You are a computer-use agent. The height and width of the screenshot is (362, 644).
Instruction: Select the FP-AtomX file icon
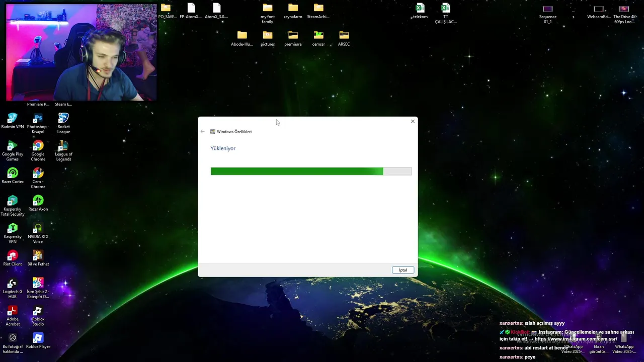click(191, 11)
